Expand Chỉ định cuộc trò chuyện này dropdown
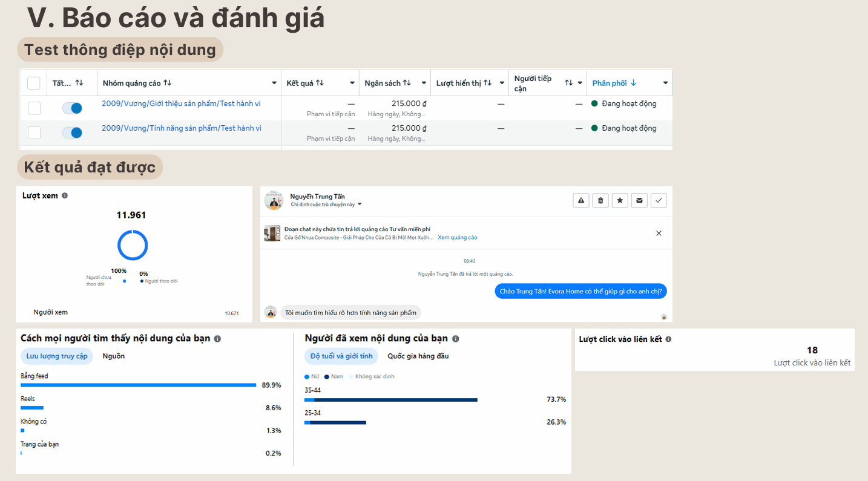868x481 pixels. (x=326, y=205)
